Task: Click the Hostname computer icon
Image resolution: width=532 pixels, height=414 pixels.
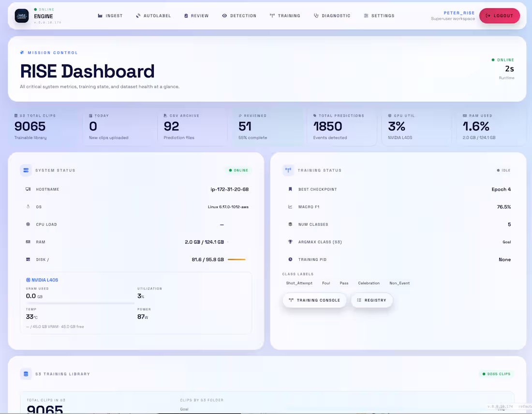Action: 28,189
